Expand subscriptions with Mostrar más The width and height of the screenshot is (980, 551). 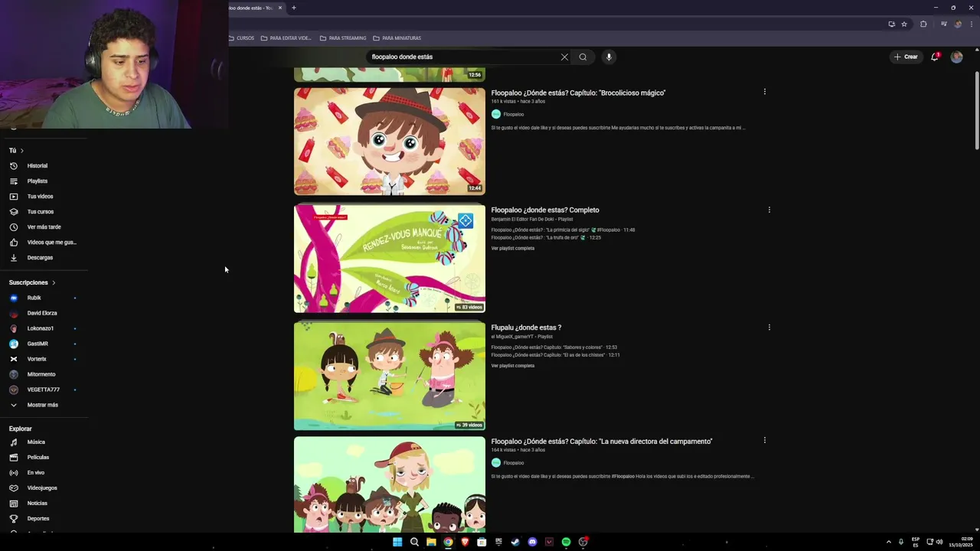(42, 405)
